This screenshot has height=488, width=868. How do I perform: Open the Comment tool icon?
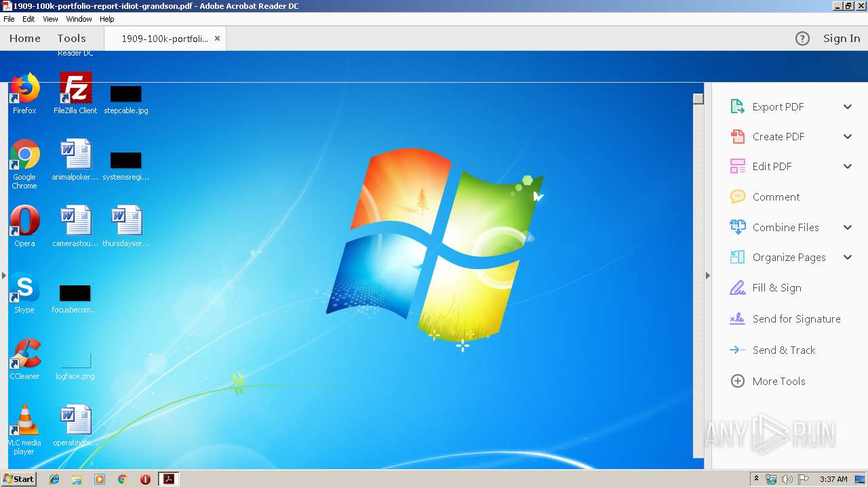(737, 197)
